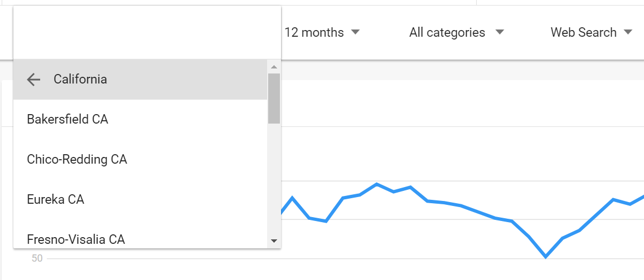Open the Web Search type dropdown
The height and width of the screenshot is (280, 644).
tap(591, 32)
